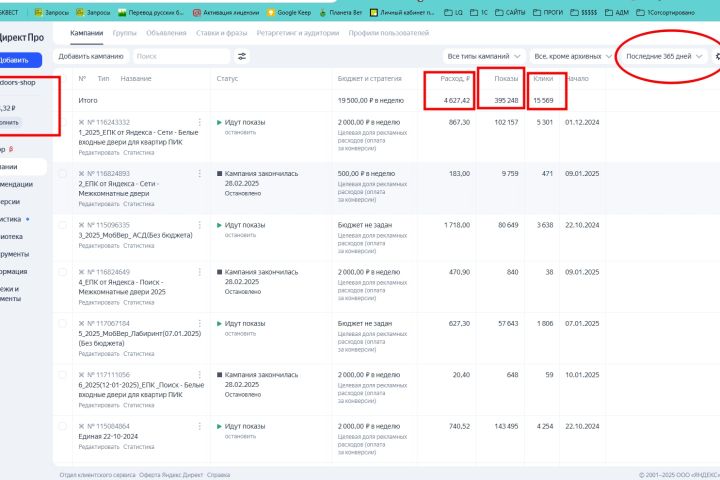This screenshot has width=720, height=480.
Task: Open campaign name Единая 22-10-2024
Action: 108,436
